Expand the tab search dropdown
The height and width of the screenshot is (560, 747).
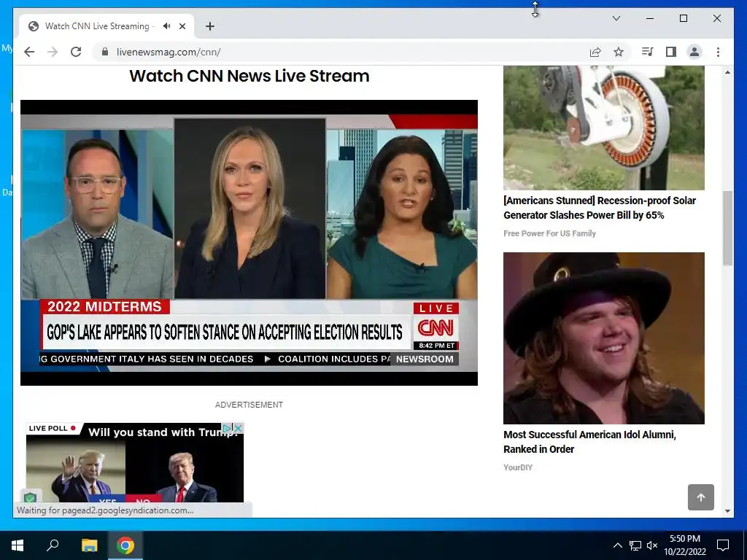616,18
